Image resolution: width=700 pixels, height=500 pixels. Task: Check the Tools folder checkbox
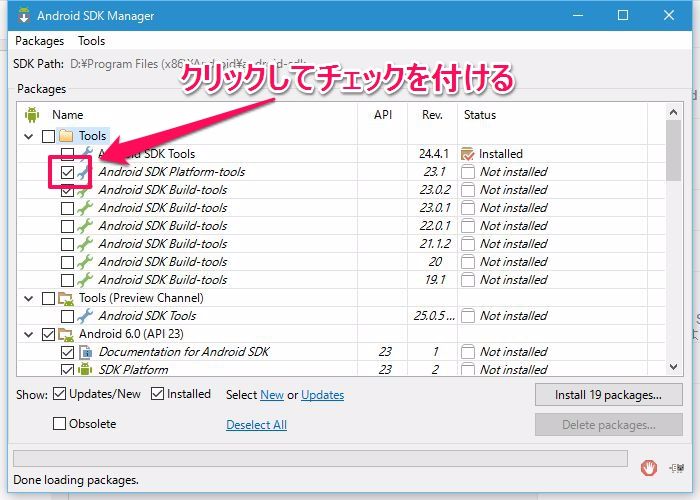pyautogui.click(x=48, y=136)
